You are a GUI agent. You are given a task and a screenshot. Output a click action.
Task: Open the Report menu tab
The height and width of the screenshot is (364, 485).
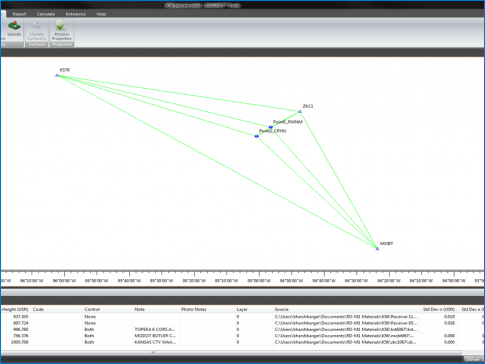coord(19,14)
